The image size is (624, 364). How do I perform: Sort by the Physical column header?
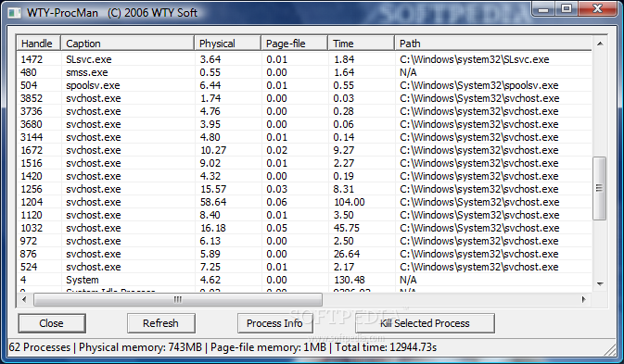pyautogui.click(x=228, y=44)
